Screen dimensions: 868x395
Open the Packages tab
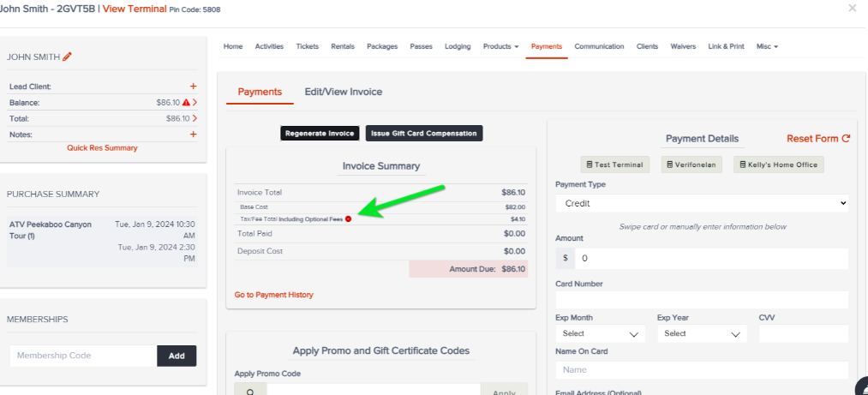point(382,46)
